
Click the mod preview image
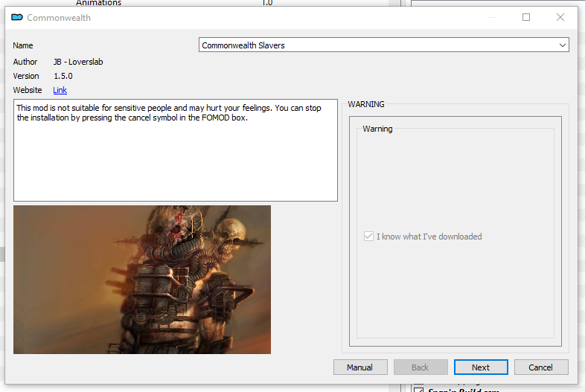tap(142, 280)
